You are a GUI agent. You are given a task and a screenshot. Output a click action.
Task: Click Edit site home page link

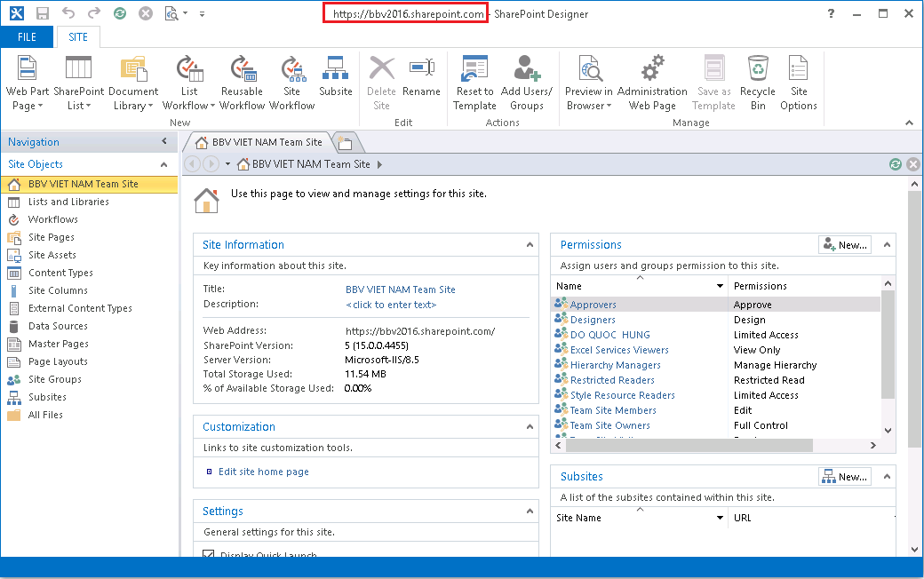(263, 472)
